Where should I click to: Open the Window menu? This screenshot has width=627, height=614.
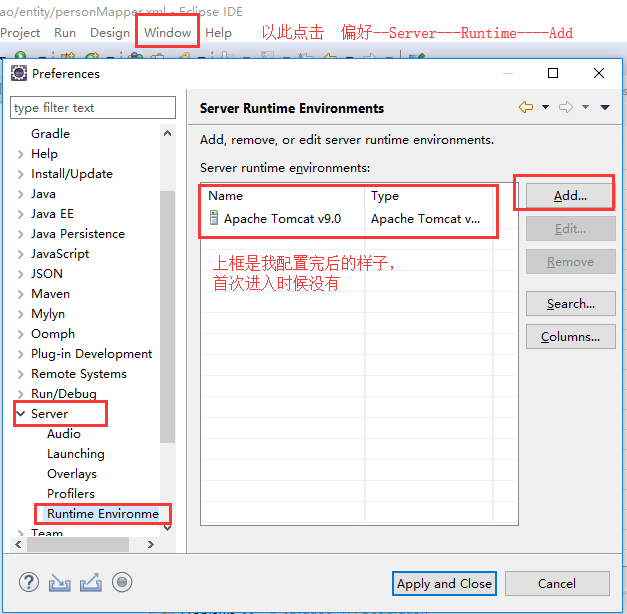click(168, 33)
